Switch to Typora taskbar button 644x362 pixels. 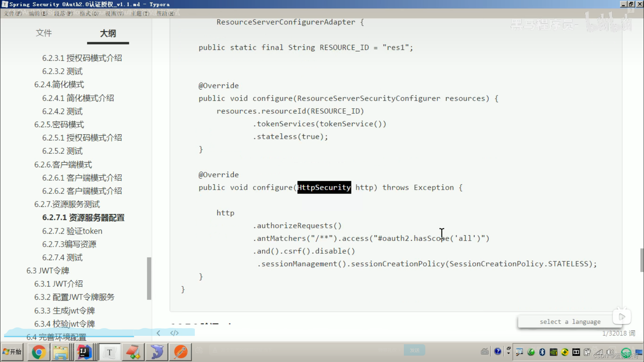[109, 352]
